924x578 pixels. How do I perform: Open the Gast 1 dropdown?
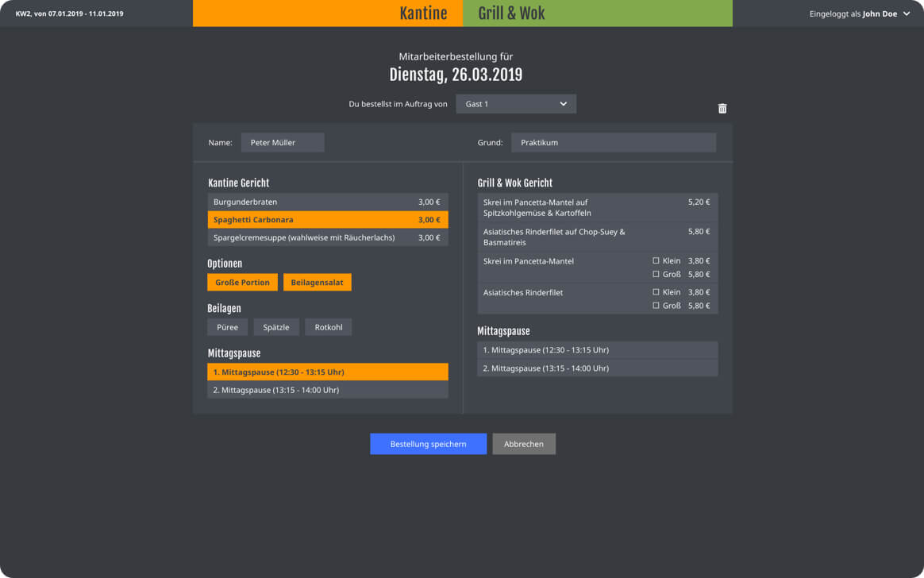coord(516,104)
